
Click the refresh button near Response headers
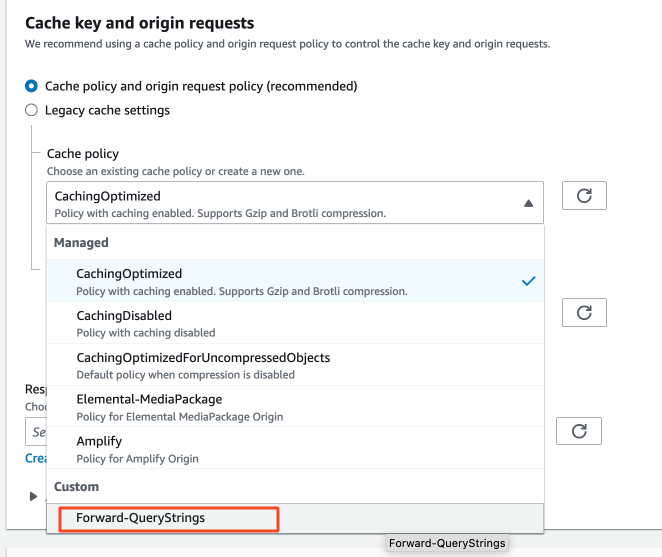click(x=578, y=431)
